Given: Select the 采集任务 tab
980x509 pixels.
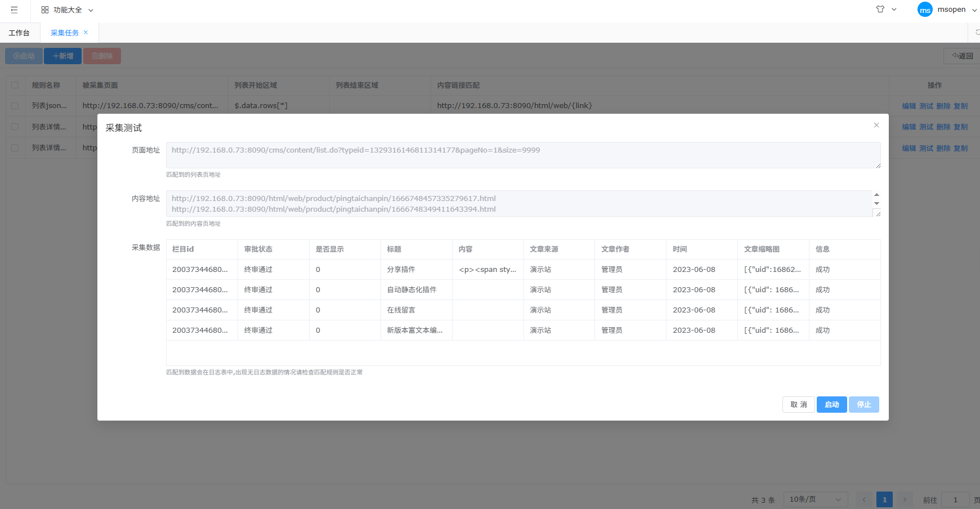Looking at the screenshot, I should [x=64, y=33].
